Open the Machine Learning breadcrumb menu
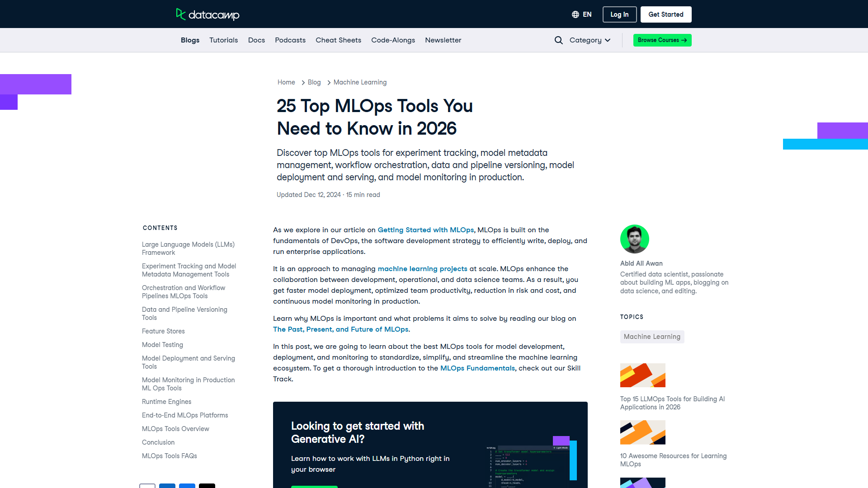 point(360,82)
